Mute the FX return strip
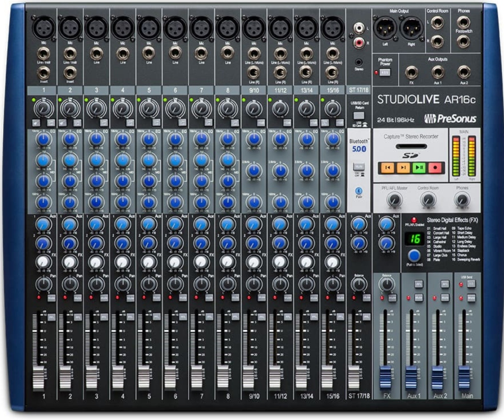504x420 pixels. pyautogui.click(x=392, y=298)
